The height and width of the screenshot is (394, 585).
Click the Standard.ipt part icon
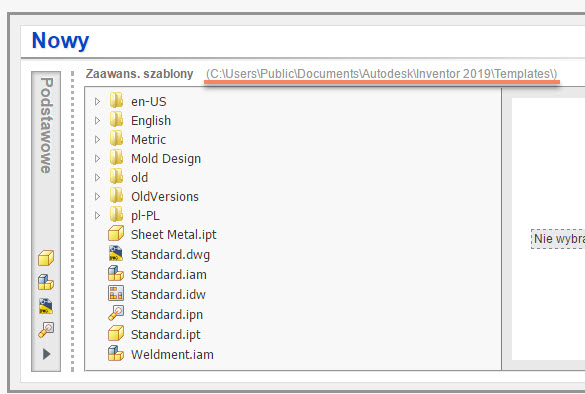[x=116, y=333]
